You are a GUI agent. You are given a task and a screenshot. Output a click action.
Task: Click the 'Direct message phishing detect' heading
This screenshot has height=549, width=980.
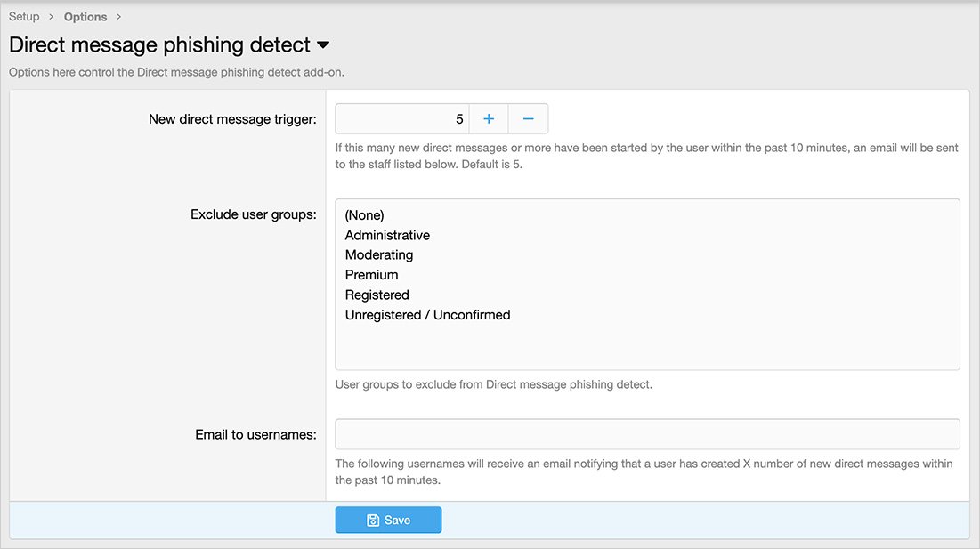tap(159, 44)
